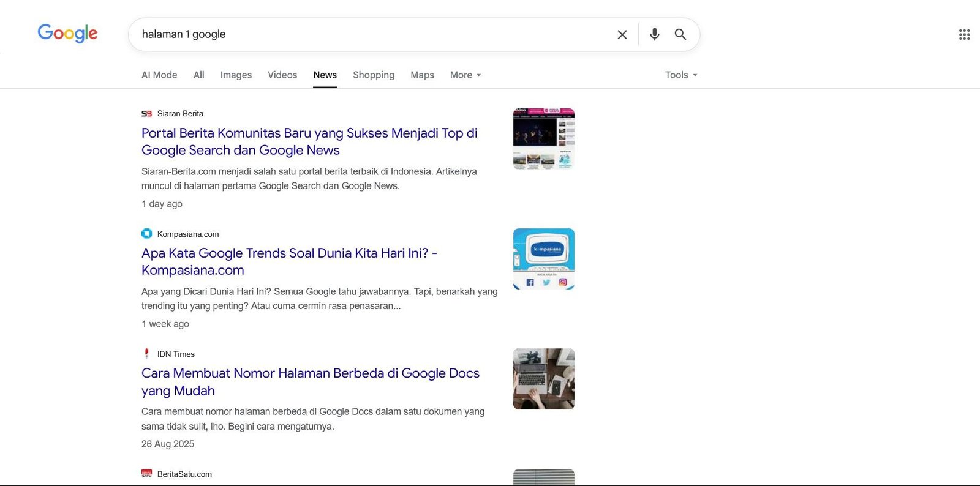
Task: Switch to the AI Mode tab
Action: click(x=159, y=75)
